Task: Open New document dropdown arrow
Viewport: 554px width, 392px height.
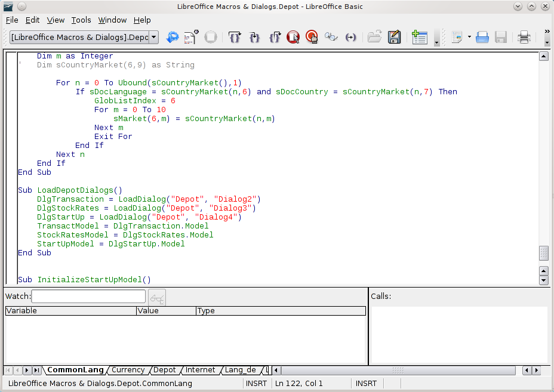Action: 469,37
